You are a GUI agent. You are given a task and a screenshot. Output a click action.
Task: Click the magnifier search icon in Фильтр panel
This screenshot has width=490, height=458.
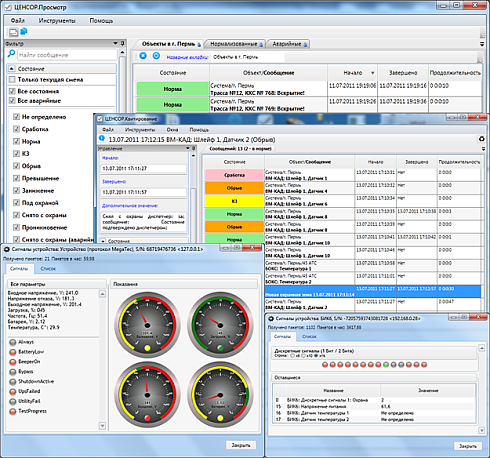tap(11, 54)
